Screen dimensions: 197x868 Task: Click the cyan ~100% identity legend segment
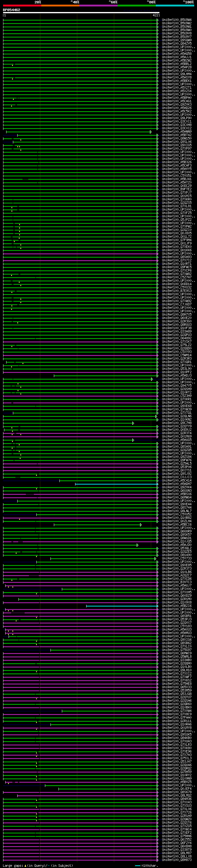(175, 6)
